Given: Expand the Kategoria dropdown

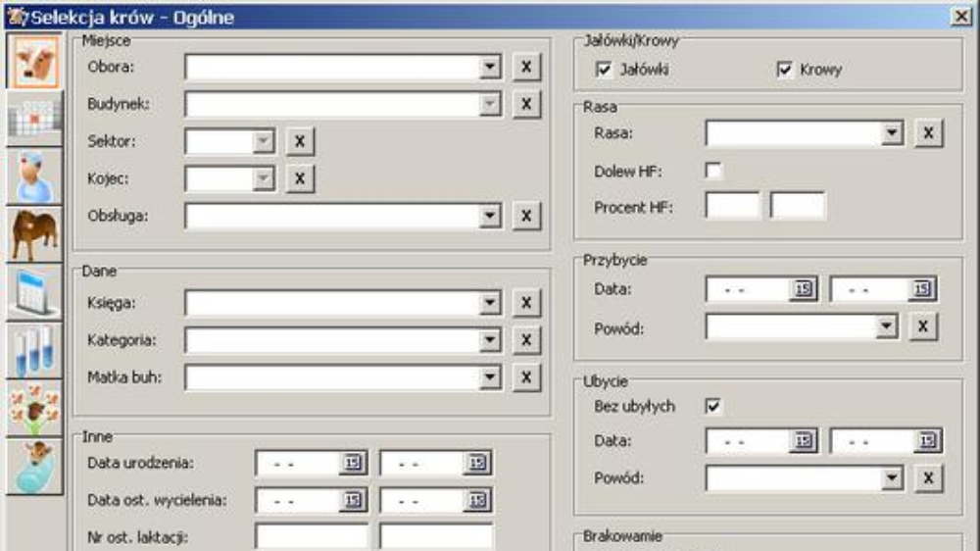Looking at the screenshot, I should (491, 340).
